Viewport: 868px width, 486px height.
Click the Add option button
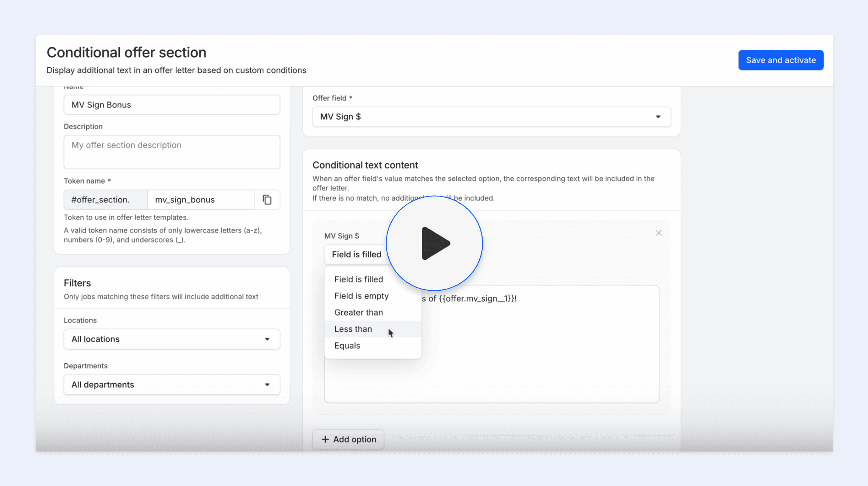(348, 439)
